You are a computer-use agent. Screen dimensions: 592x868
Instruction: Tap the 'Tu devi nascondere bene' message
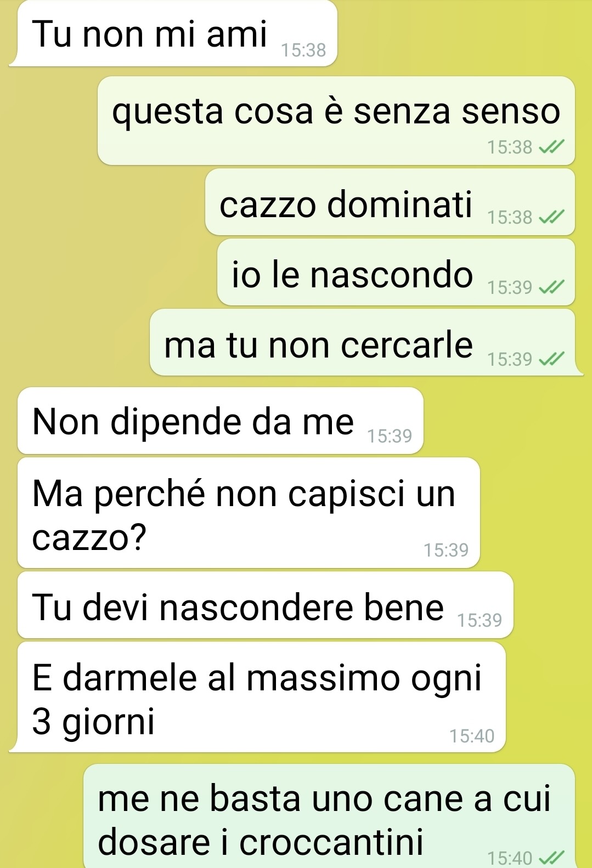point(266,605)
